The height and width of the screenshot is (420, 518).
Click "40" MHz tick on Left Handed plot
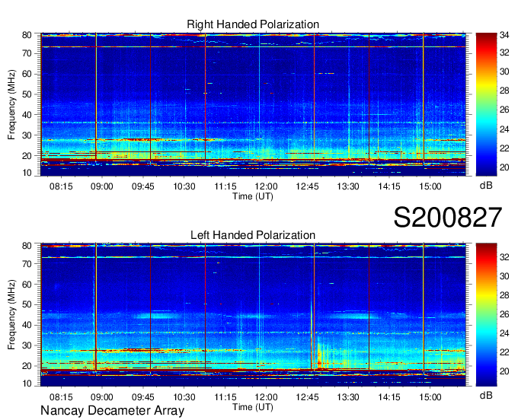(x=27, y=325)
